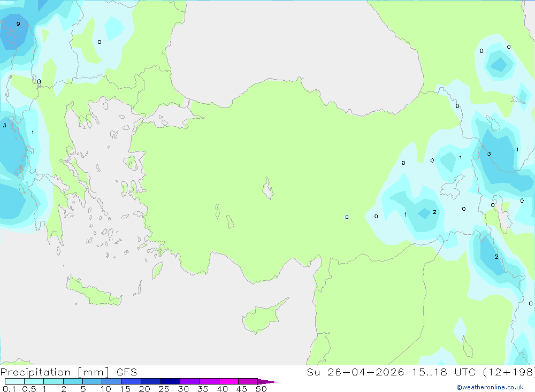The width and height of the screenshot is (535, 392).
Task: Click the 0.1–0.5 mm palest cyan legend swatch
Action: click(x=14, y=381)
